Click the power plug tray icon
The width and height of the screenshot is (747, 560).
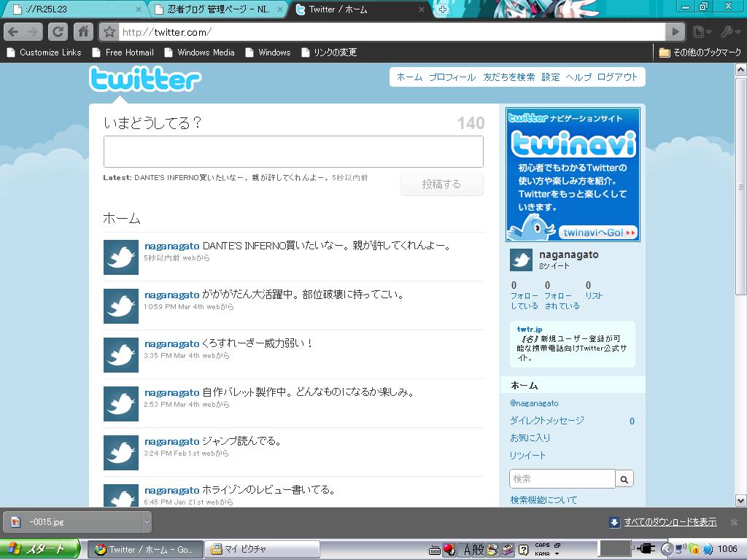coord(646,549)
